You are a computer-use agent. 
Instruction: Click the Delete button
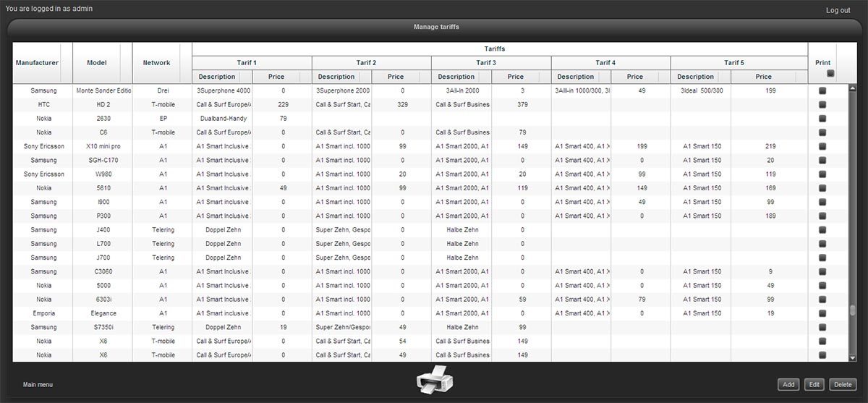[842, 385]
